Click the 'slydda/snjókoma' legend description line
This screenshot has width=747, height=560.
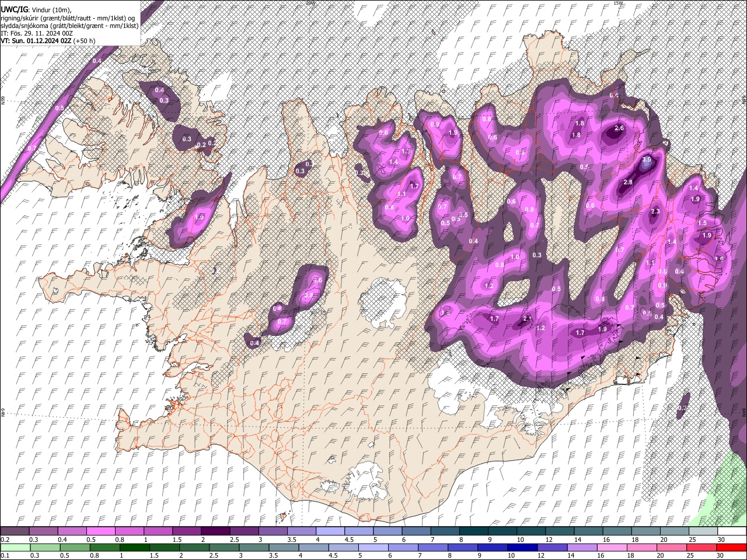click(x=69, y=26)
